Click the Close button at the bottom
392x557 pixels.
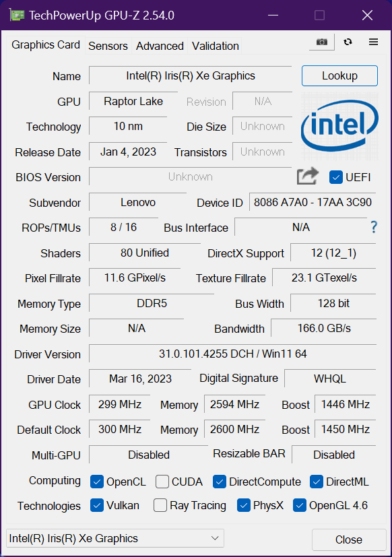tap(349, 539)
